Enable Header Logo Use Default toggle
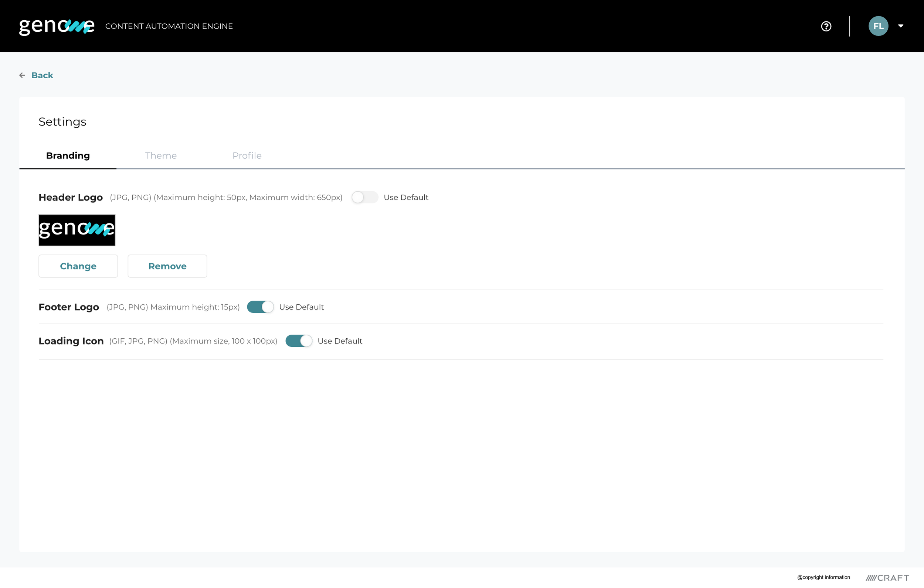The height and width of the screenshot is (588, 924). [364, 197]
